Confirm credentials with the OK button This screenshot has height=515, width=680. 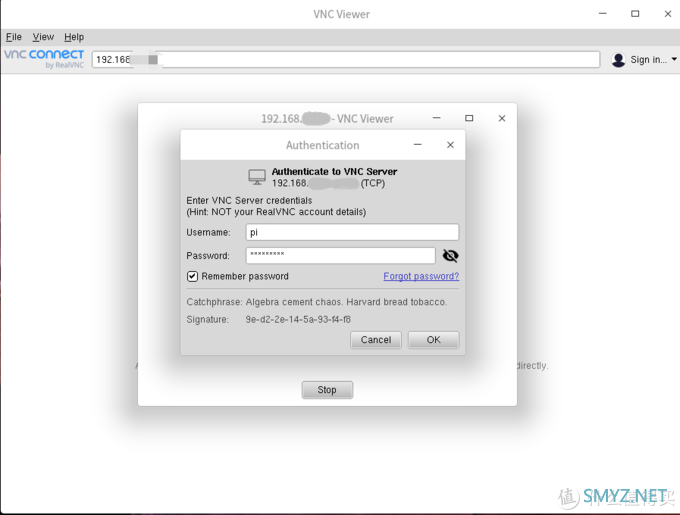(433, 339)
